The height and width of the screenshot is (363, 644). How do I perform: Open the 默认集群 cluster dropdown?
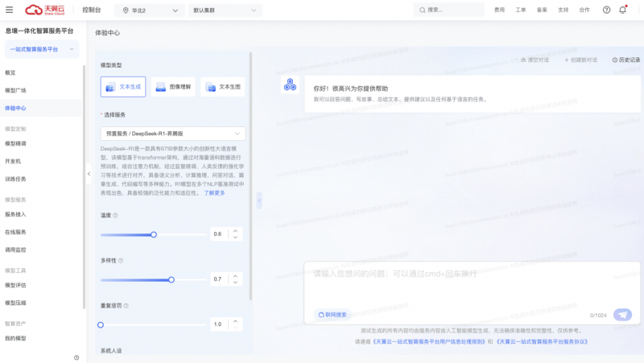pos(225,10)
